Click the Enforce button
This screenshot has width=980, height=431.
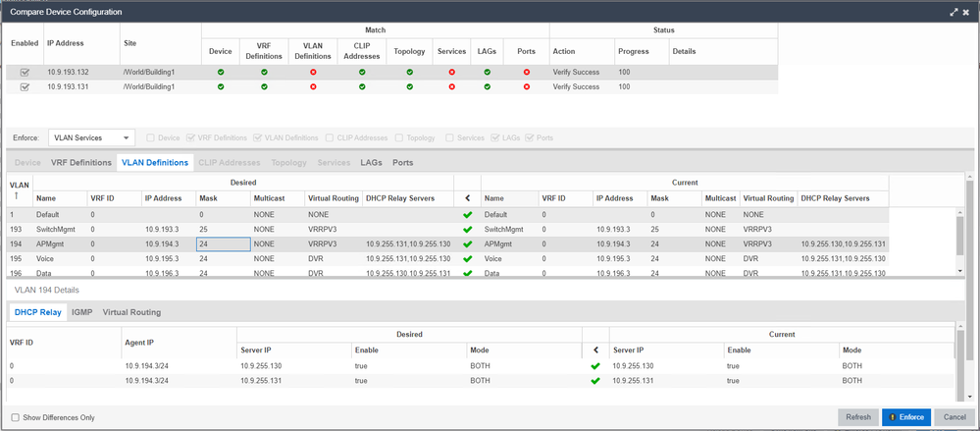click(905, 417)
